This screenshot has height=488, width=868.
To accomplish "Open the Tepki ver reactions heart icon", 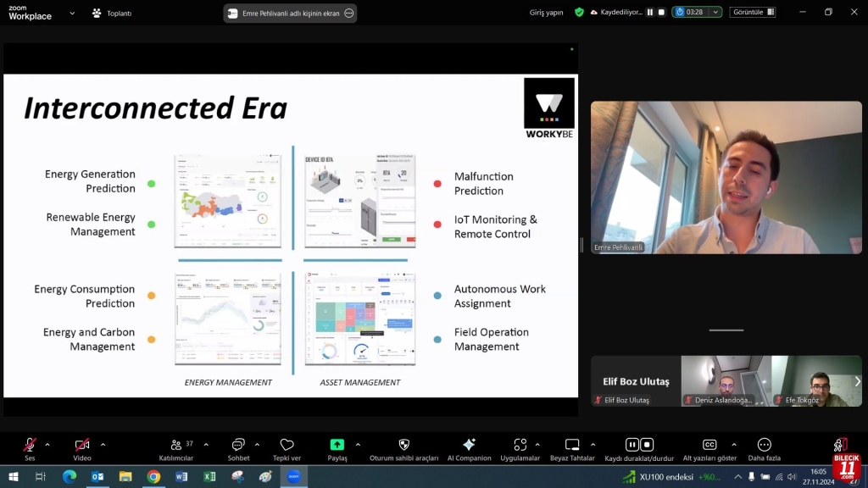I will (287, 445).
